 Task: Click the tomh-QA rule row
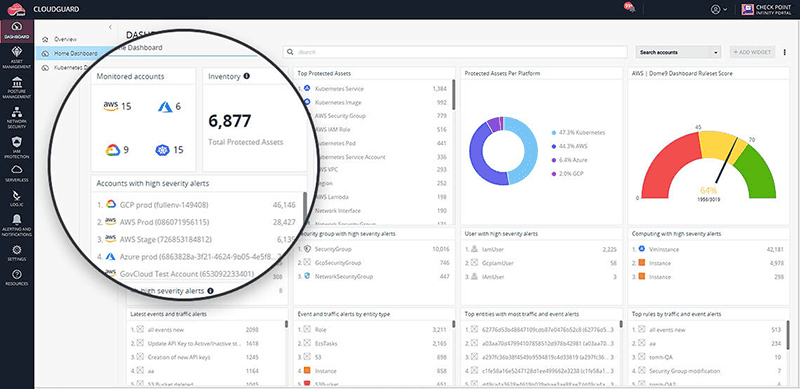708,357
